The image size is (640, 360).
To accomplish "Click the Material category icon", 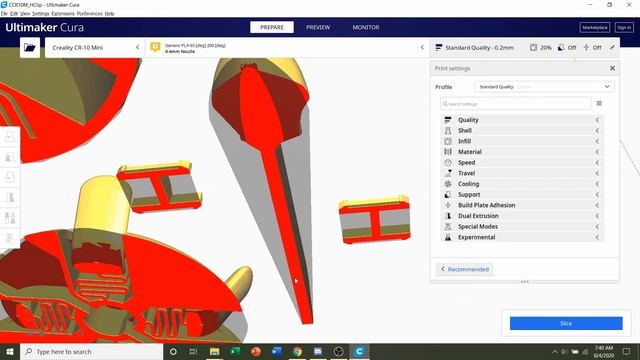I will coord(448,151).
